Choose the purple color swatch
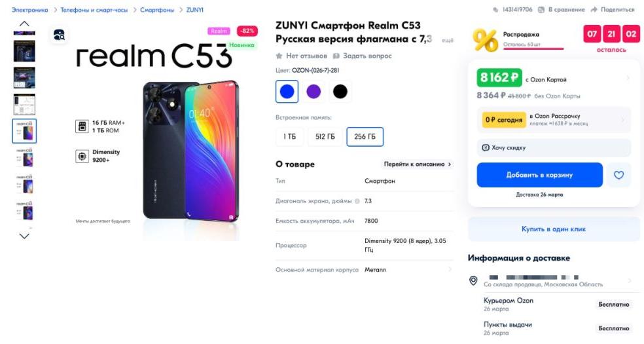644x344 pixels. point(313,92)
